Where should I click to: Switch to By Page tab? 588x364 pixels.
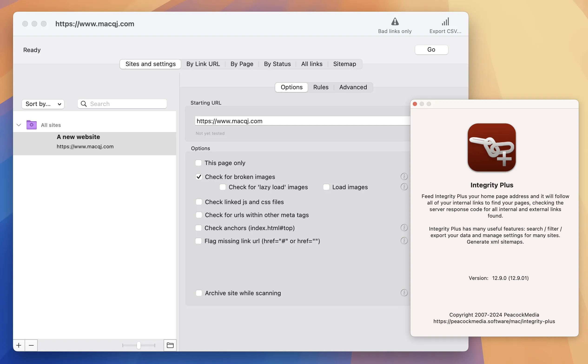(x=242, y=64)
